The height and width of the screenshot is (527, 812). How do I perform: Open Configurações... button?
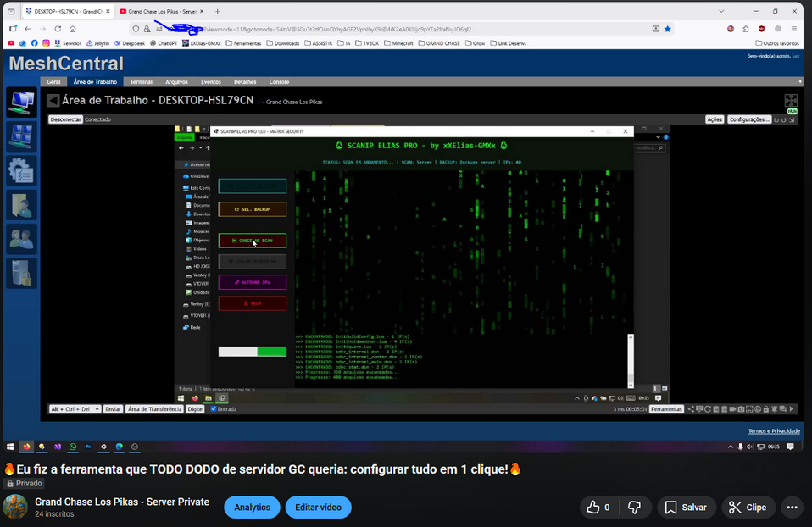click(x=748, y=119)
